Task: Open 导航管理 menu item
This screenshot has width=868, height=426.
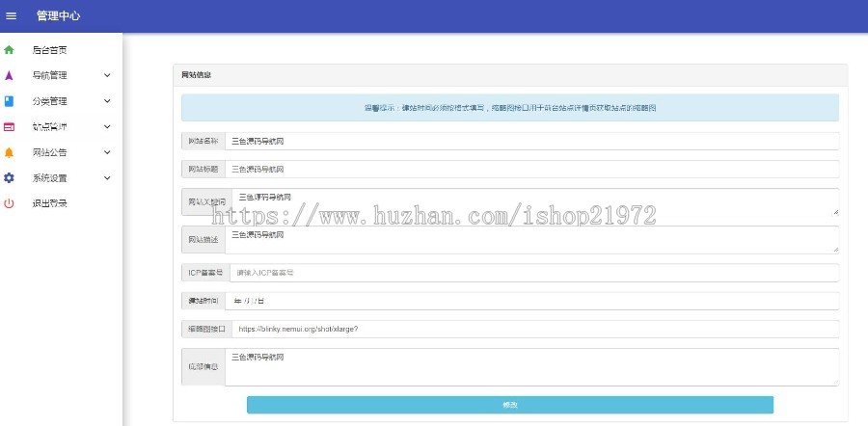Action: (50, 76)
